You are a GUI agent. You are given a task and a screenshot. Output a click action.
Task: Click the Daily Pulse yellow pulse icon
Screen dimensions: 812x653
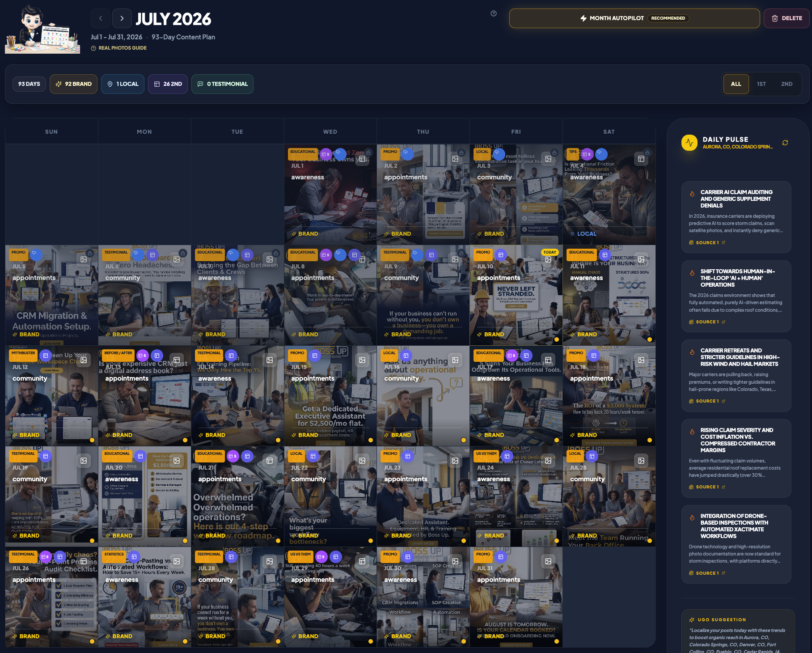click(x=689, y=143)
